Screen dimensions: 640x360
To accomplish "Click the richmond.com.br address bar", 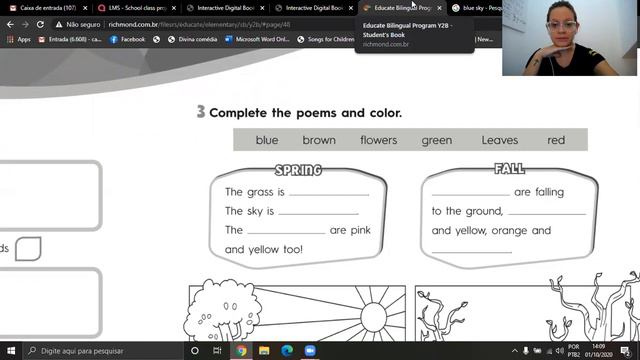I will pos(199,24).
